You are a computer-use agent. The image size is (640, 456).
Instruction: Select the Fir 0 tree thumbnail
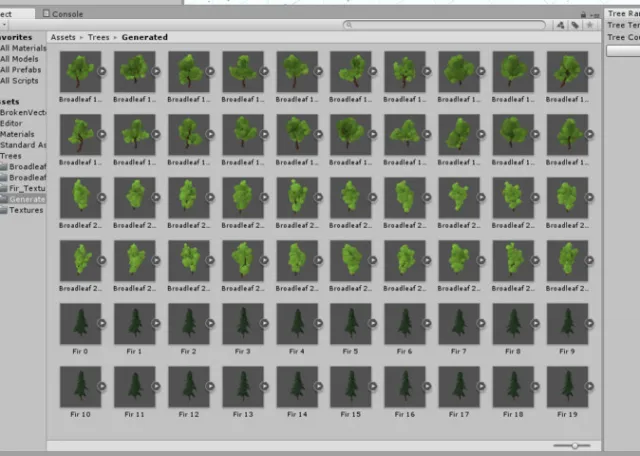(80, 324)
